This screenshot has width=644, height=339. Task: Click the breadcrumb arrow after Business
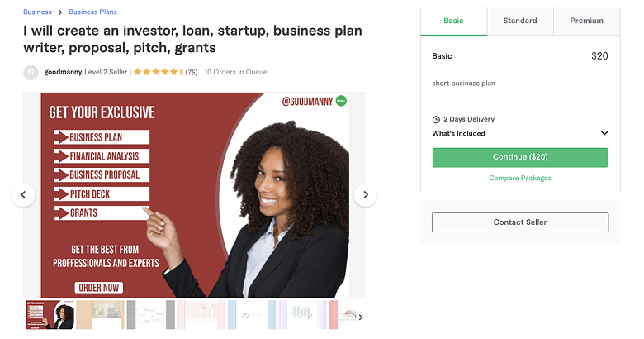coord(60,12)
